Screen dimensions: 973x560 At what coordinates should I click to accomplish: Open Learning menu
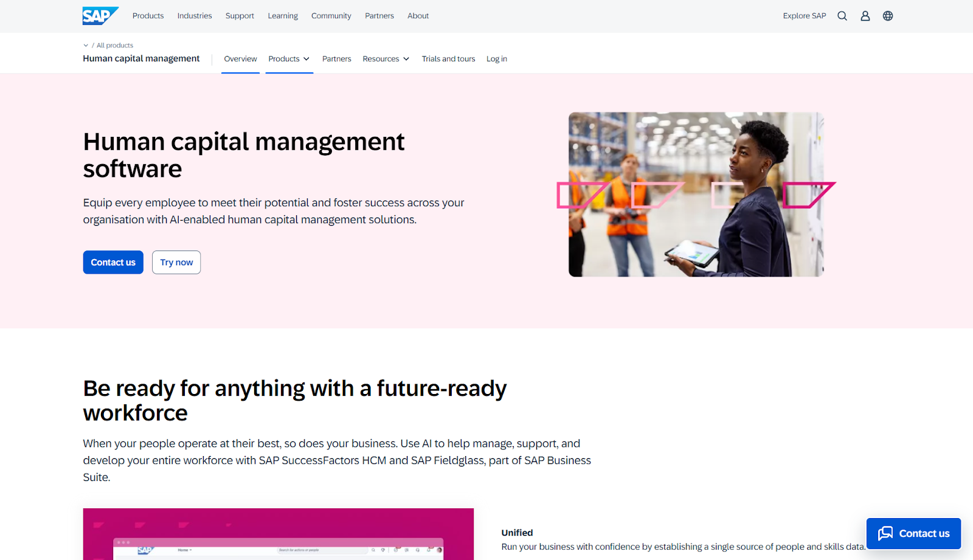283,16
